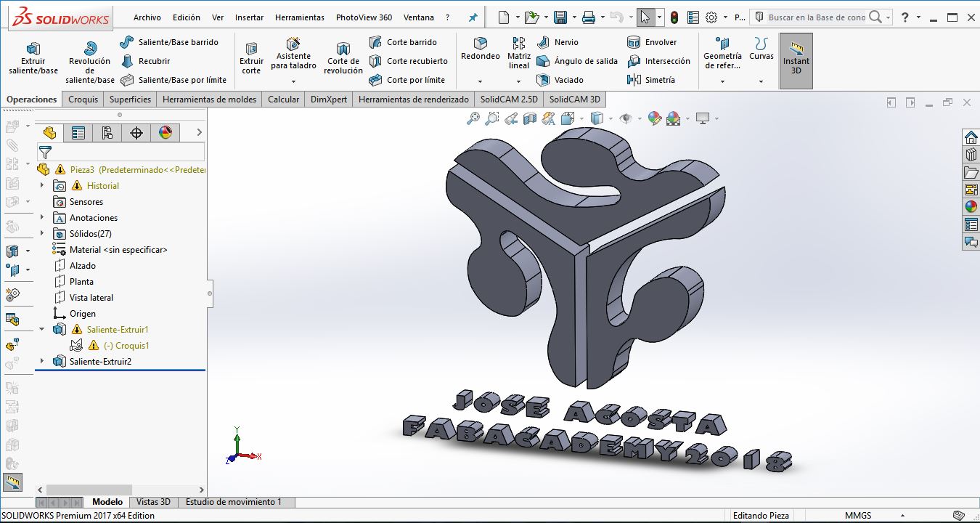Open the Calcular tab
Image resolution: width=980 pixels, height=523 pixels.
click(x=284, y=100)
